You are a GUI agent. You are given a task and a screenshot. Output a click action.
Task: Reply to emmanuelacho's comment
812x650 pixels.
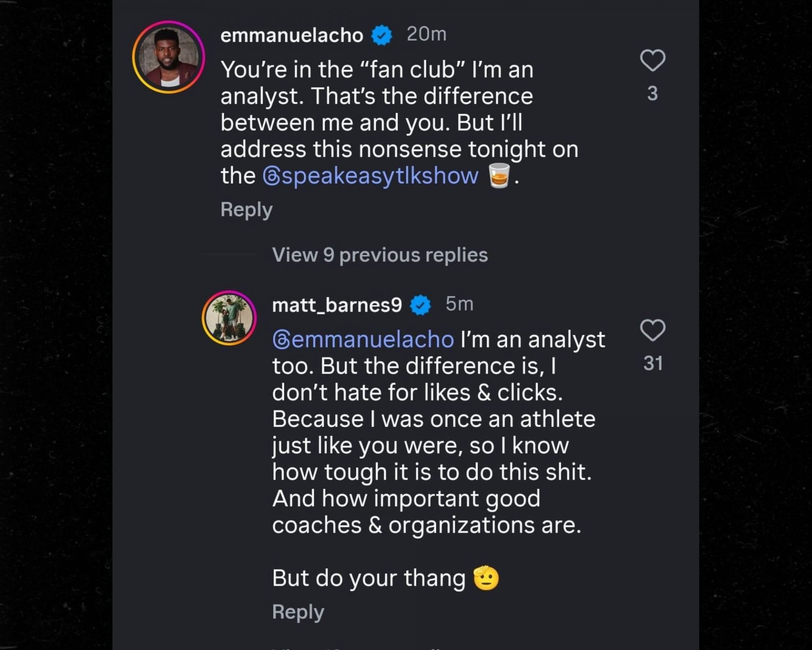(246, 209)
